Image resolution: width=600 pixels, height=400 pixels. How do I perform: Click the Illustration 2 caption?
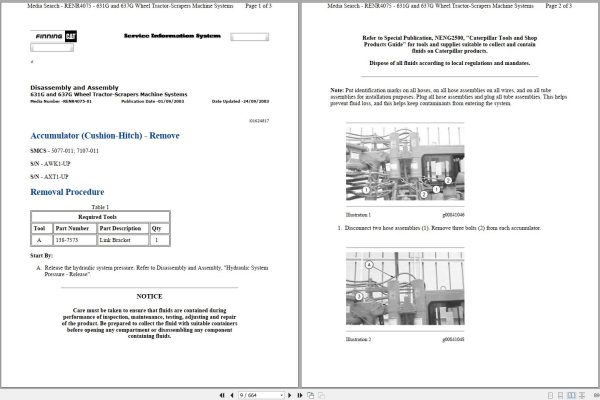[x=358, y=339]
